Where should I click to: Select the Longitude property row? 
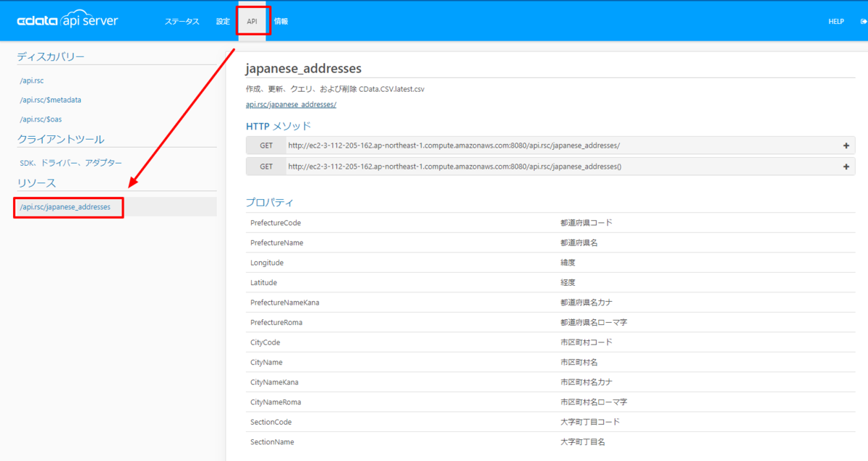(x=550, y=263)
